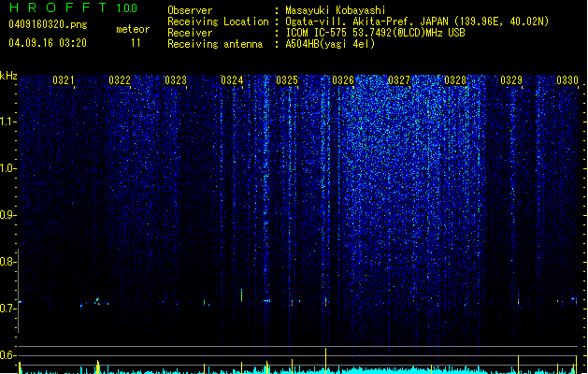The width and height of the screenshot is (588, 374).
Task: Click the 0.9 frequency axis label
Action: 7,215
